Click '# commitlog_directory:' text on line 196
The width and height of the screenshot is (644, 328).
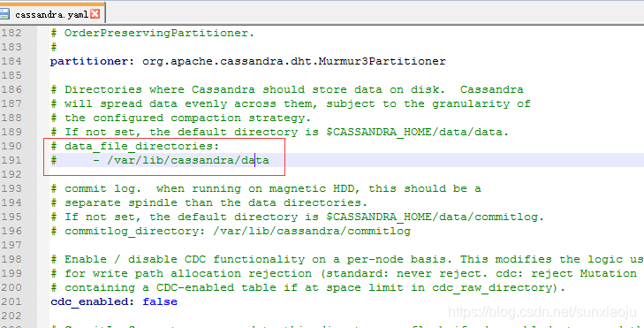tap(128, 231)
